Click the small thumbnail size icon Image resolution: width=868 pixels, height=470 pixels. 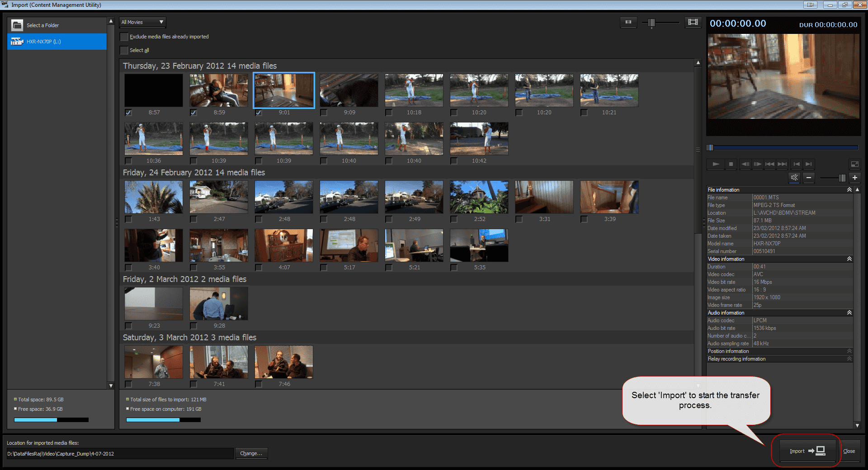click(628, 22)
